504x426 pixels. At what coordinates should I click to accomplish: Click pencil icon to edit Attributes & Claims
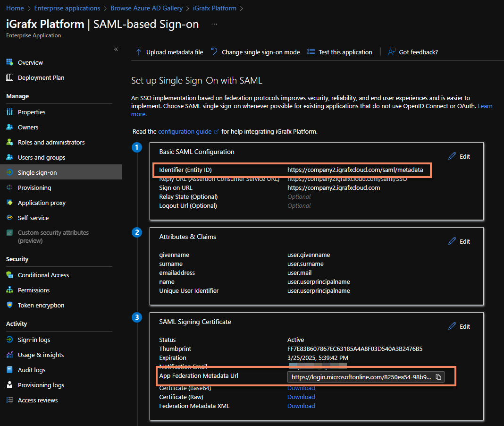pyautogui.click(x=452, y=241)
